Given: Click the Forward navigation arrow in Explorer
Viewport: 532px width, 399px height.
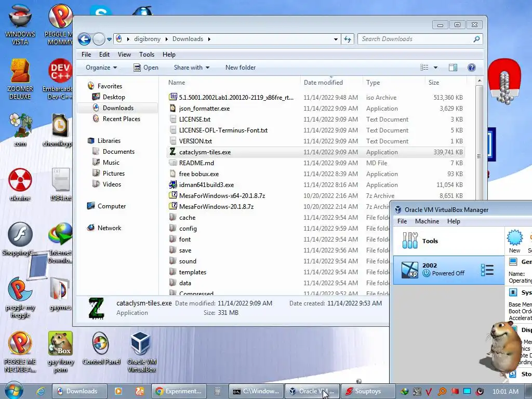Looking at the screenshot, I should coord(99,39).
